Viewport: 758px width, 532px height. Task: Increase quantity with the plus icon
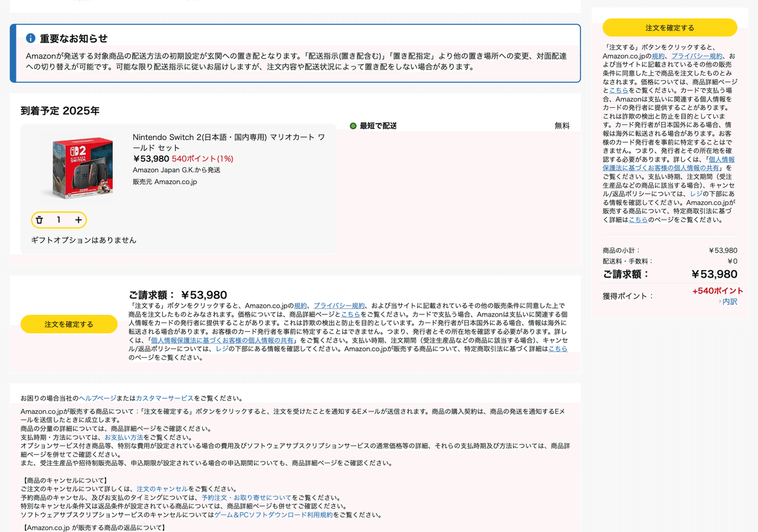coord(78,220)
